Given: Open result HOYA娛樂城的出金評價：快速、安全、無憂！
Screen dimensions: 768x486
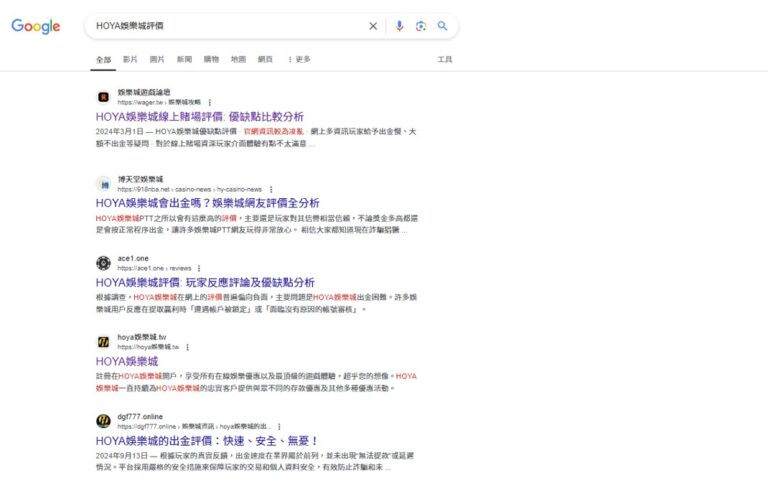Looking at the screenshot, I should coord(207,441).
